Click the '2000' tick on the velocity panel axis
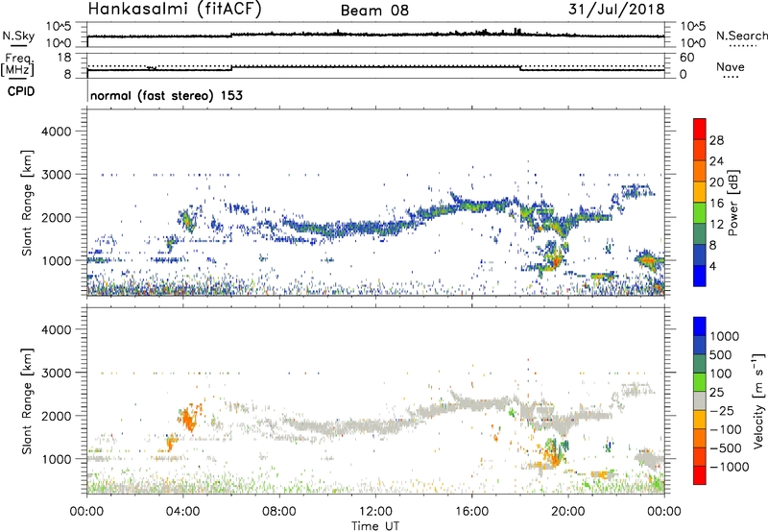 pyautogui.click(x=56, y=416)
